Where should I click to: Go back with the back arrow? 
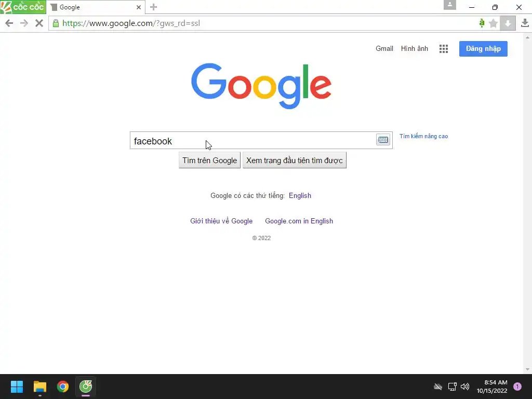pyautogui.click(x=9, y=23)
